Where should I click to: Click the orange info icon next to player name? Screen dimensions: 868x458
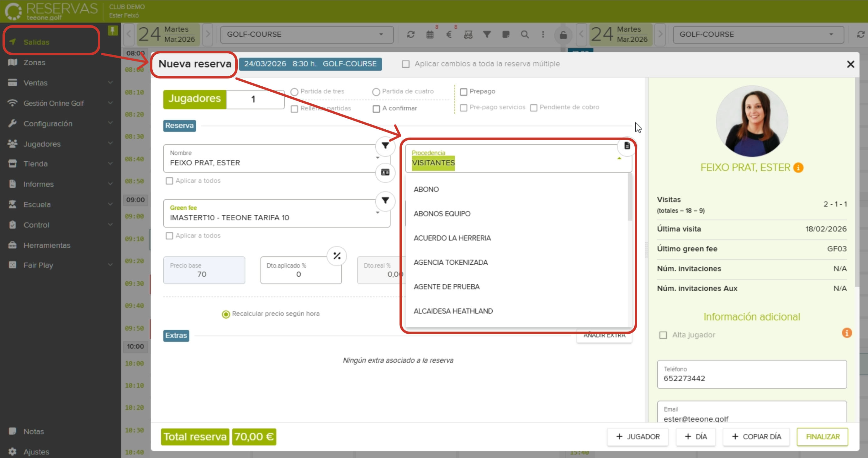pos(798,168)
